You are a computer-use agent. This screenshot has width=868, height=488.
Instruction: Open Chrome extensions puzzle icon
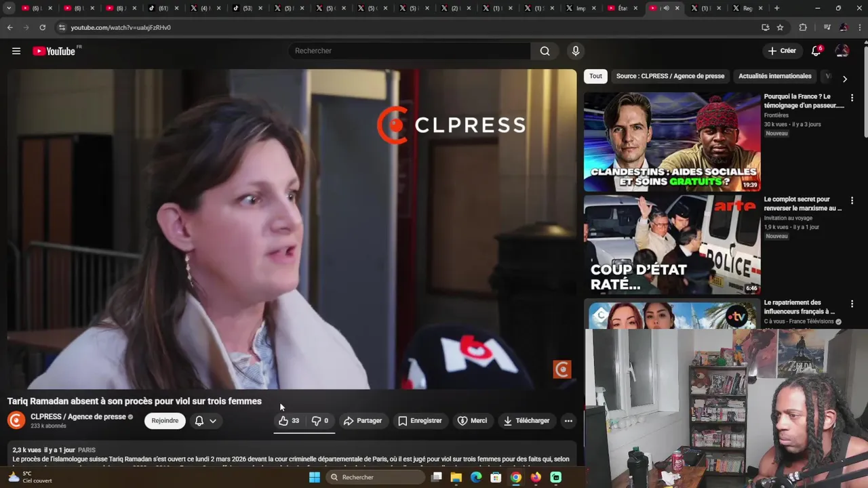coord(803,27)
